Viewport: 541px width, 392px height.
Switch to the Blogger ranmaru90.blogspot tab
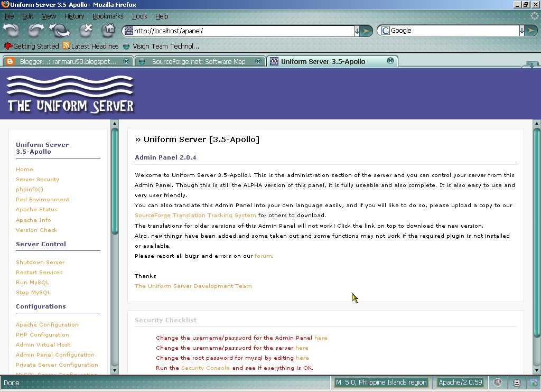pos(68,61)
